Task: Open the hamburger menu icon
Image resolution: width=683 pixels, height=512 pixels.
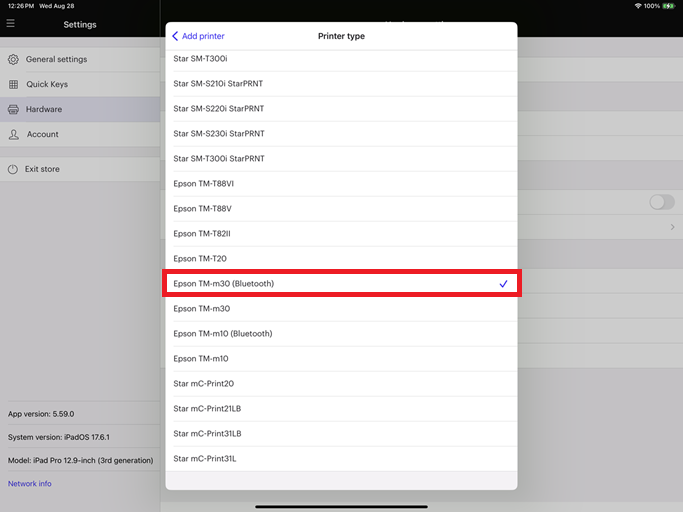Action: (10, 23)
